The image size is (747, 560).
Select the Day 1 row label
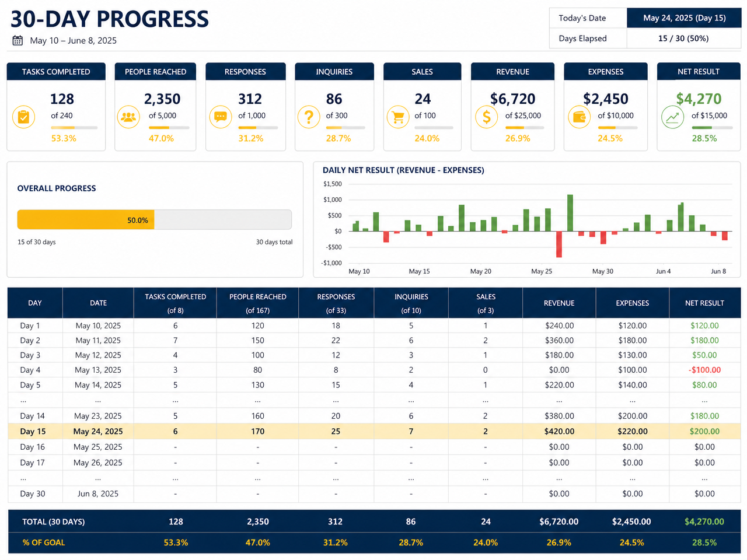click(x=30, y=325)
